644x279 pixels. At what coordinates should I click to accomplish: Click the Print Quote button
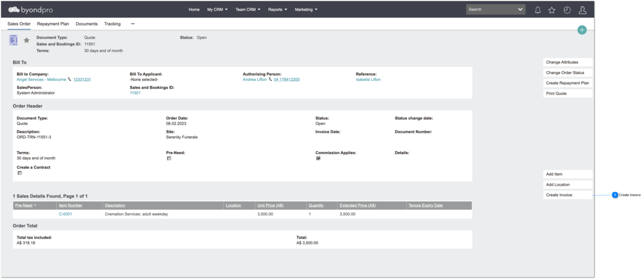pos(567,94)
